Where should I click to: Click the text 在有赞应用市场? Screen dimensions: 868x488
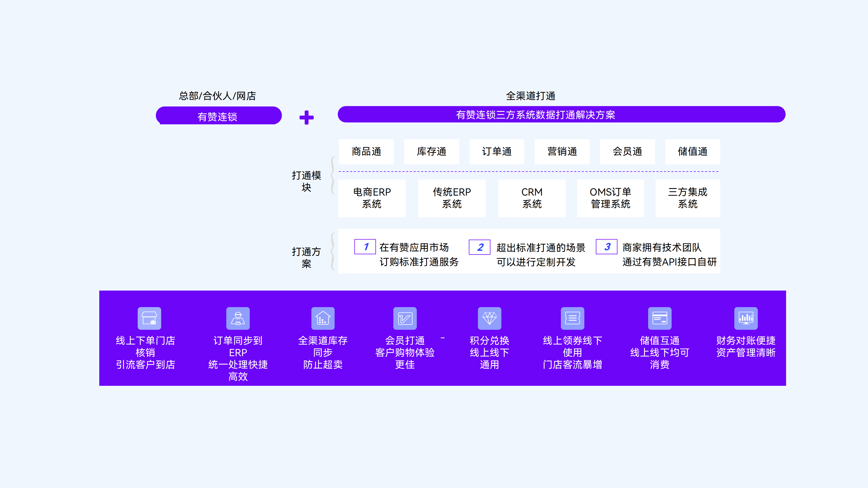(x=414, y=247)
